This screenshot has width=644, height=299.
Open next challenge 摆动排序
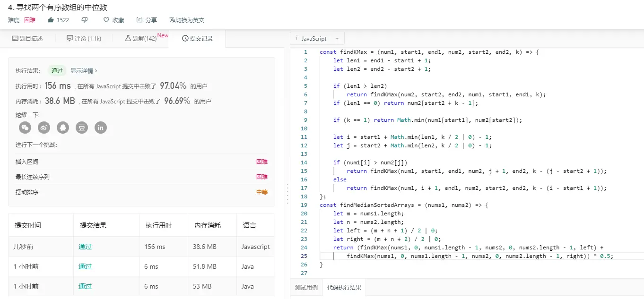click(27, 192)
